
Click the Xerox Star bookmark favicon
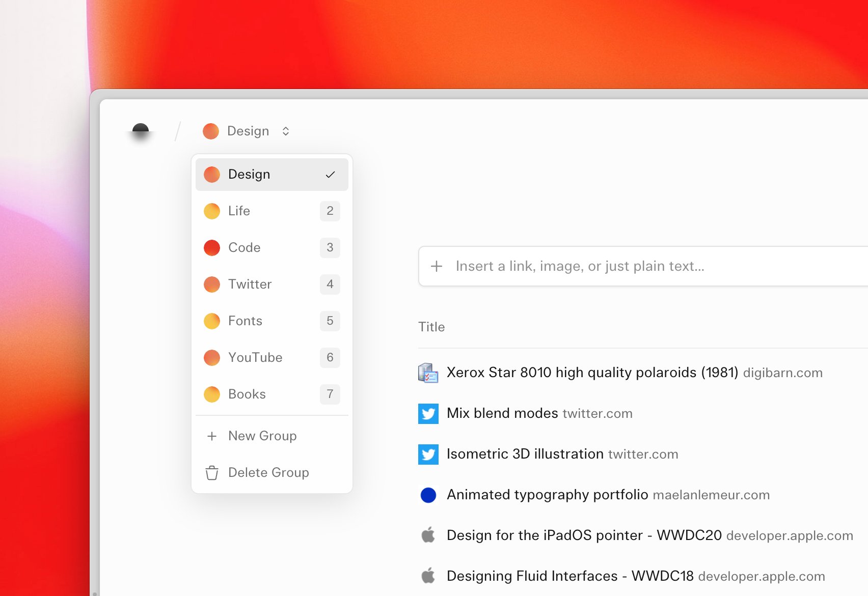click(428, 373)
